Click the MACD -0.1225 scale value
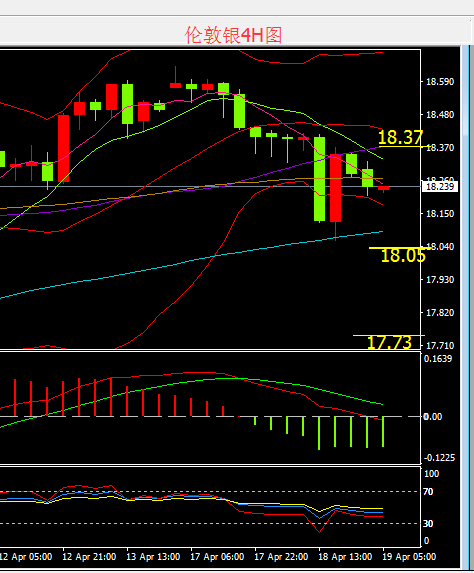 [x=439, y=458]
